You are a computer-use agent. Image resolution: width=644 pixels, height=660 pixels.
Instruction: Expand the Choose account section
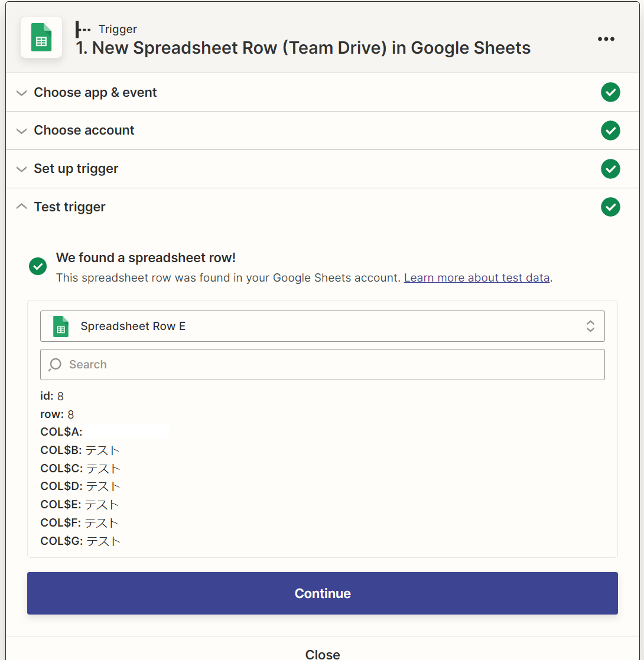(84, 130)
